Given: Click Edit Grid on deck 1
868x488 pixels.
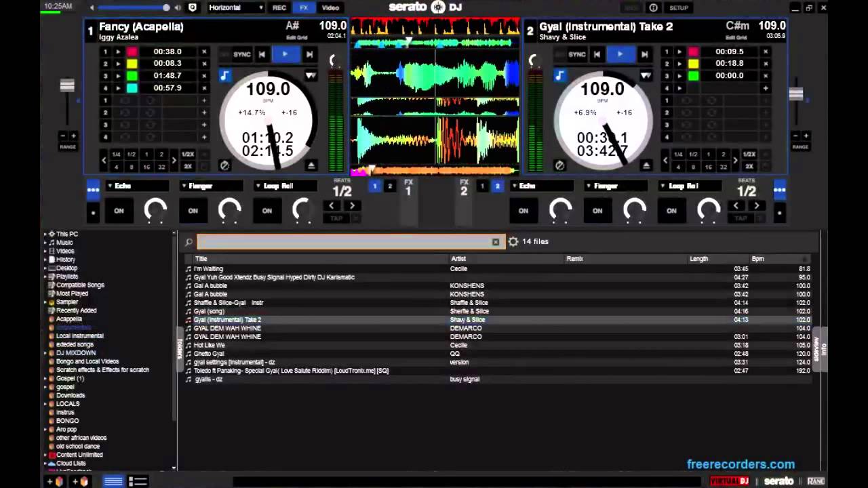Looking at the screenshot, I should coord(297,37).
